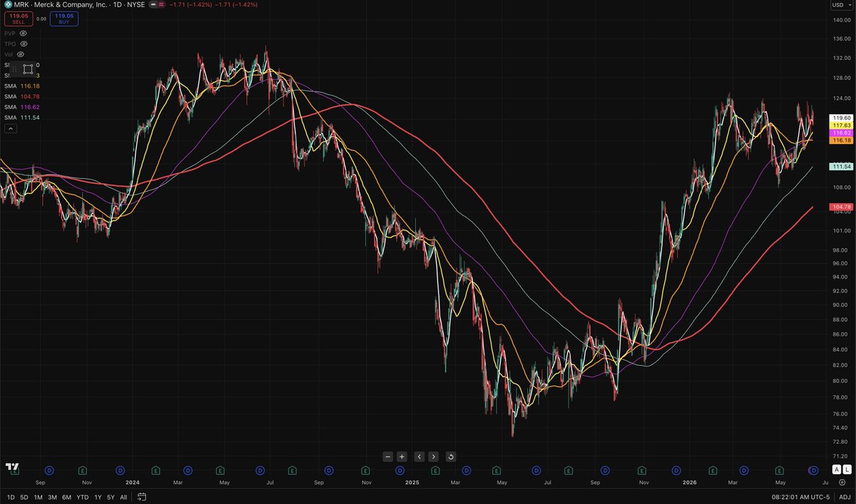
Task: Collapse the indicator legend chevron
Action: click(10, 128)
